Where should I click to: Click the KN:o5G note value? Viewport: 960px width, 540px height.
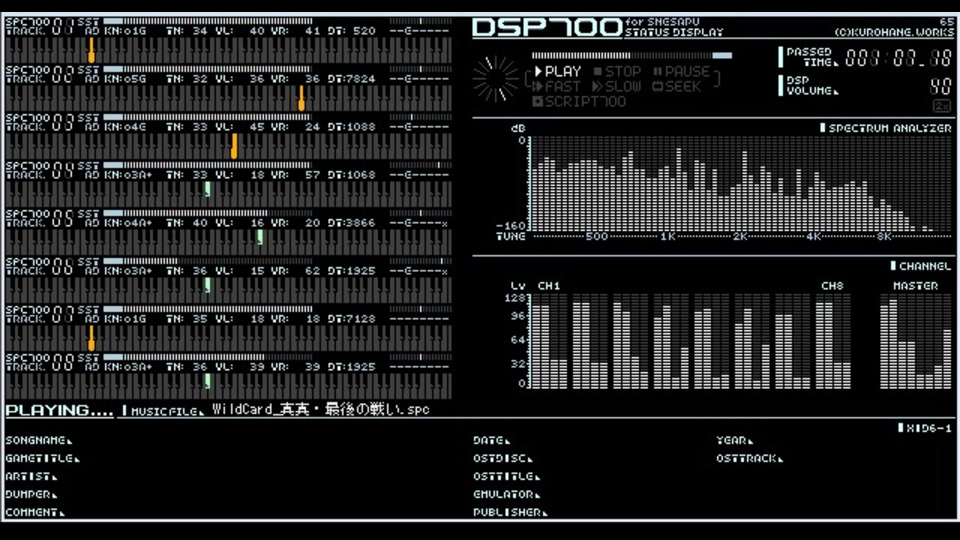click(126, 79)
